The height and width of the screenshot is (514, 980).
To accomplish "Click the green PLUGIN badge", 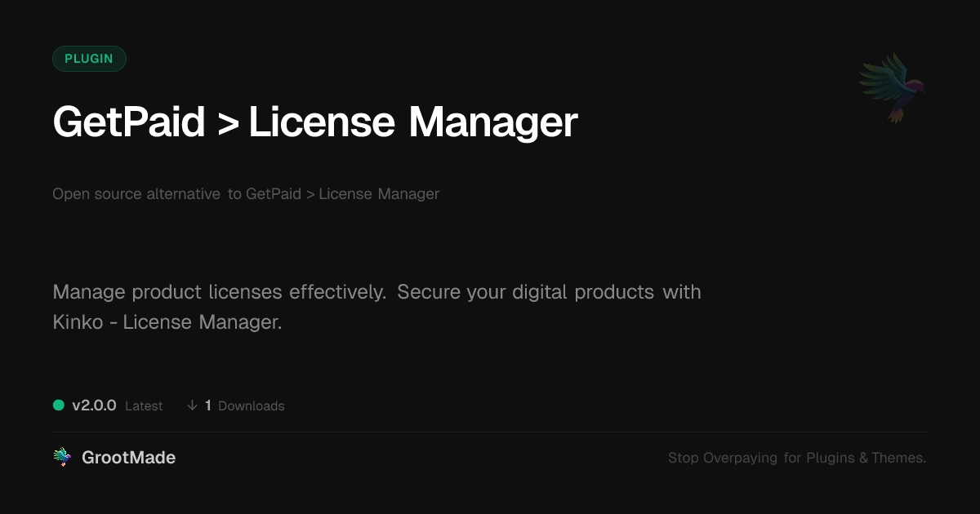I will point(89,59).
